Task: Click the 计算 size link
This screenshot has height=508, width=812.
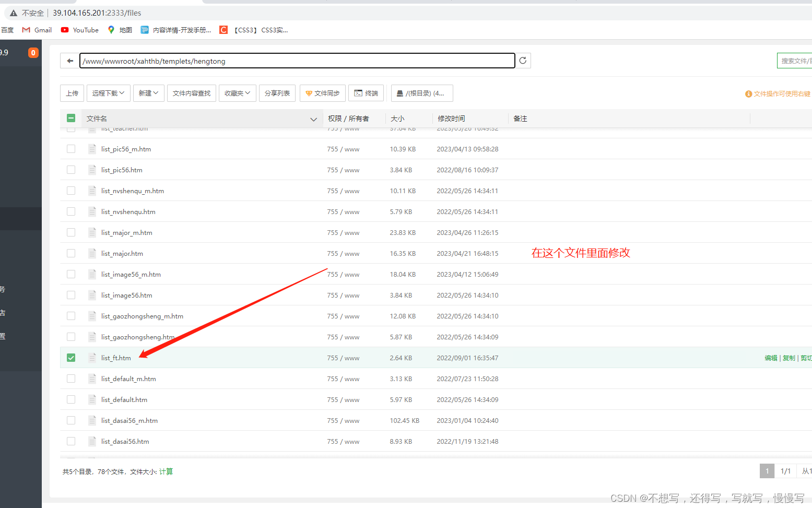Action: point(166,471)
